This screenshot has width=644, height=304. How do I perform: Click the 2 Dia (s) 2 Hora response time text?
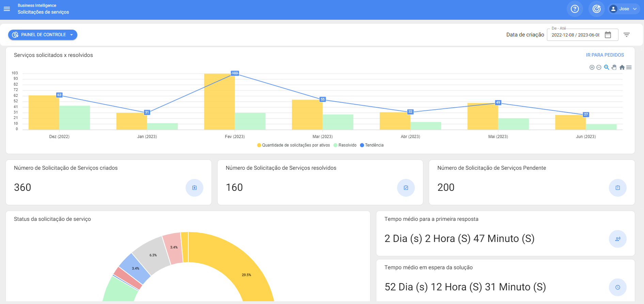click(459, 239)
